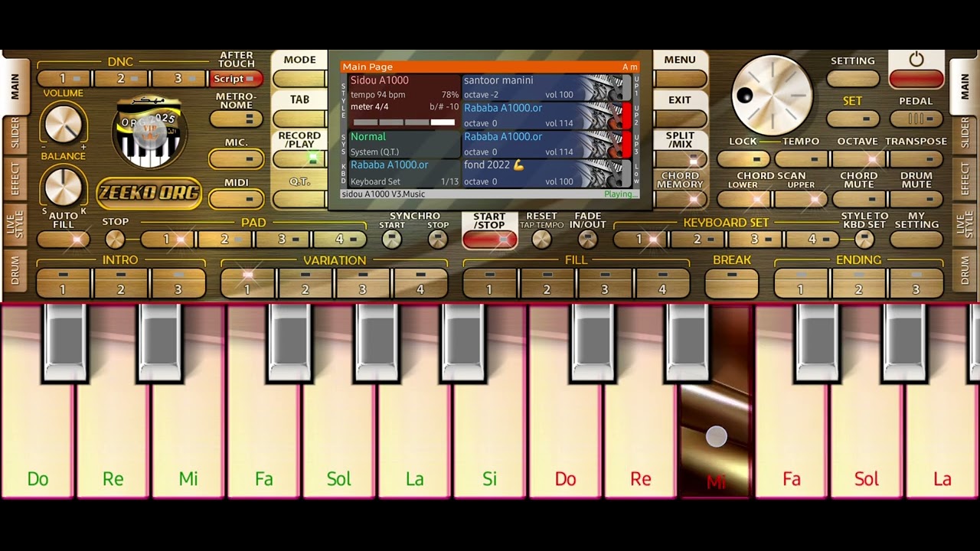
Task: Toggle Split/Mix button
Action: click(681, 159)
